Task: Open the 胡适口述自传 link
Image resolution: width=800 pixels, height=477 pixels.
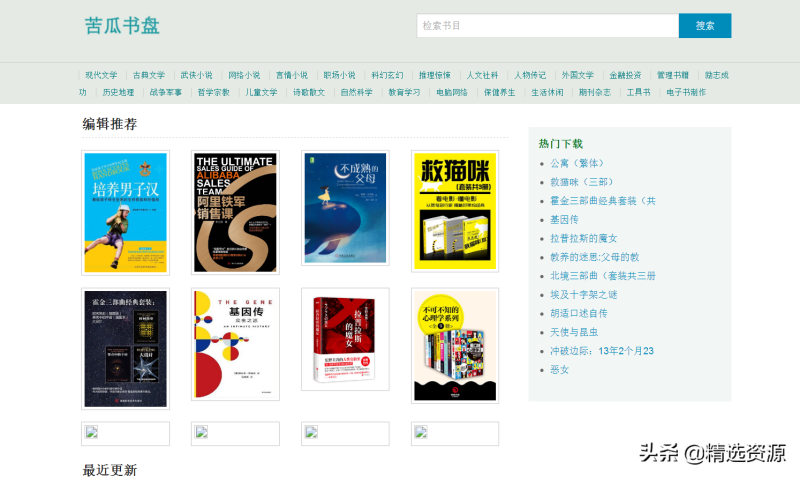Action: pos(579,313)
